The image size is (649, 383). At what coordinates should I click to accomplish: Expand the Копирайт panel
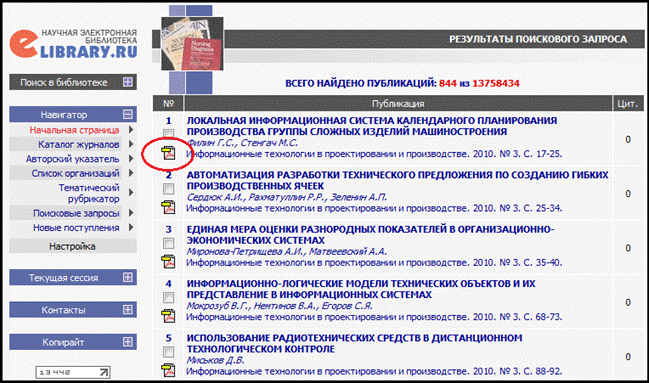128,342
